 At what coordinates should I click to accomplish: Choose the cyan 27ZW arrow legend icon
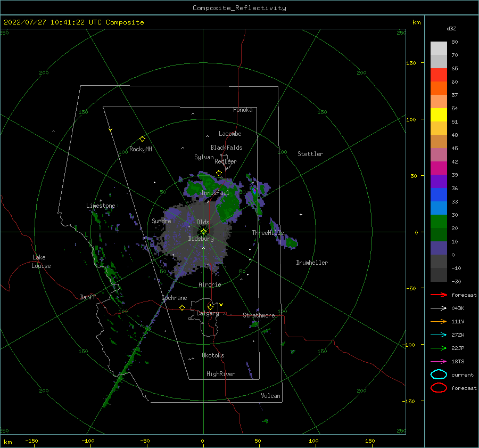[x=439, y=335]
